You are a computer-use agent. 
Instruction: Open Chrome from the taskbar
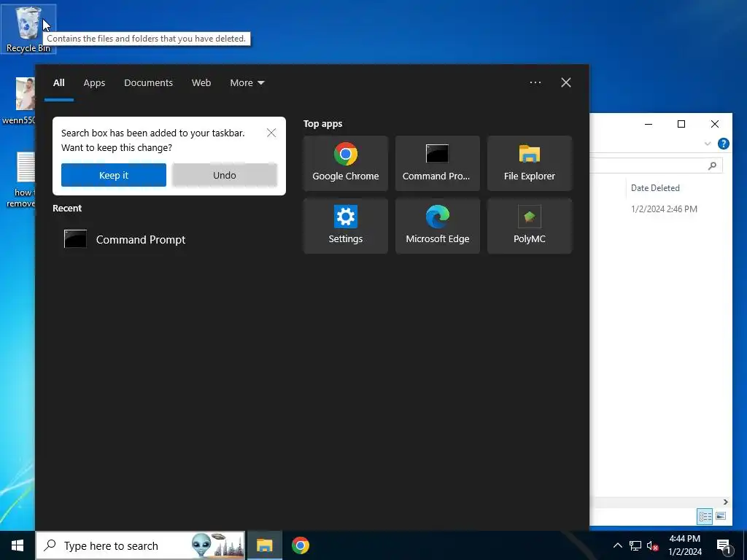[x=300, y=545]
